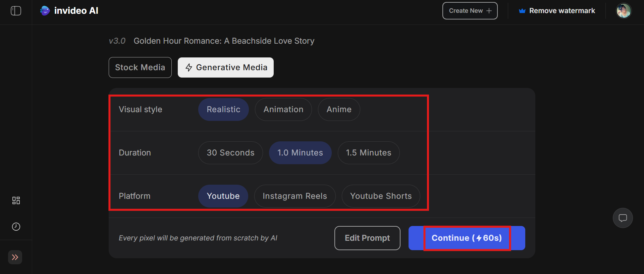
Task: Toggle the sidebar panel icon
Action: [x=16, y=11]
